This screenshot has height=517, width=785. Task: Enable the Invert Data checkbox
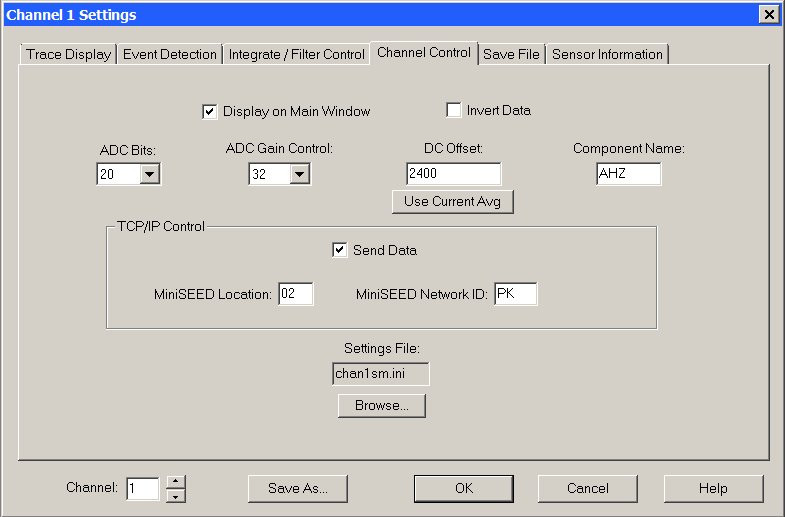[454, 110]
